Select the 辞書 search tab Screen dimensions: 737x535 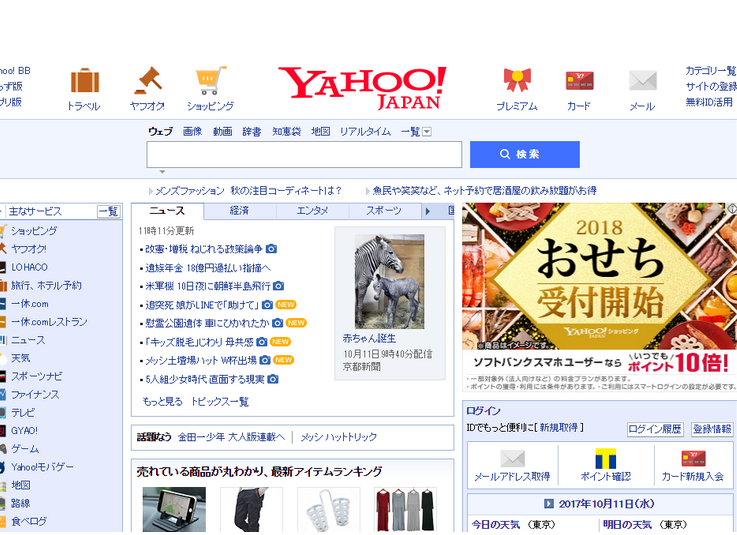[252, 132]
